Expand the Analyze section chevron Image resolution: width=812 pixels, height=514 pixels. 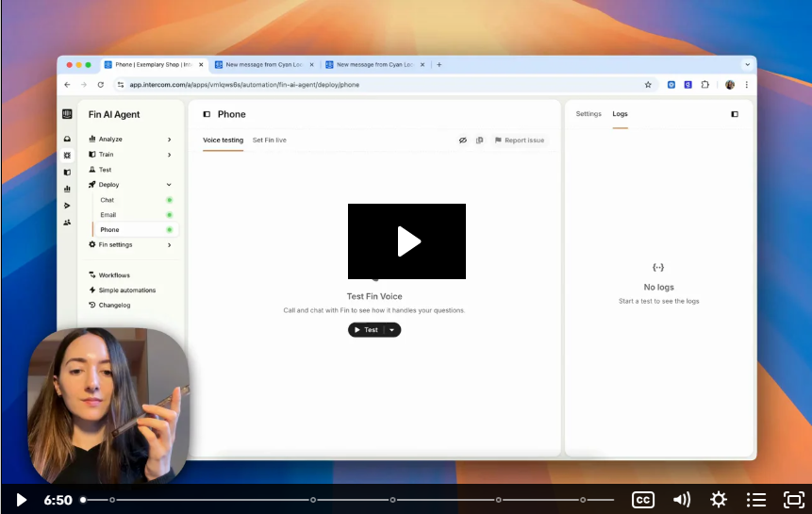[x=169, y=140]
